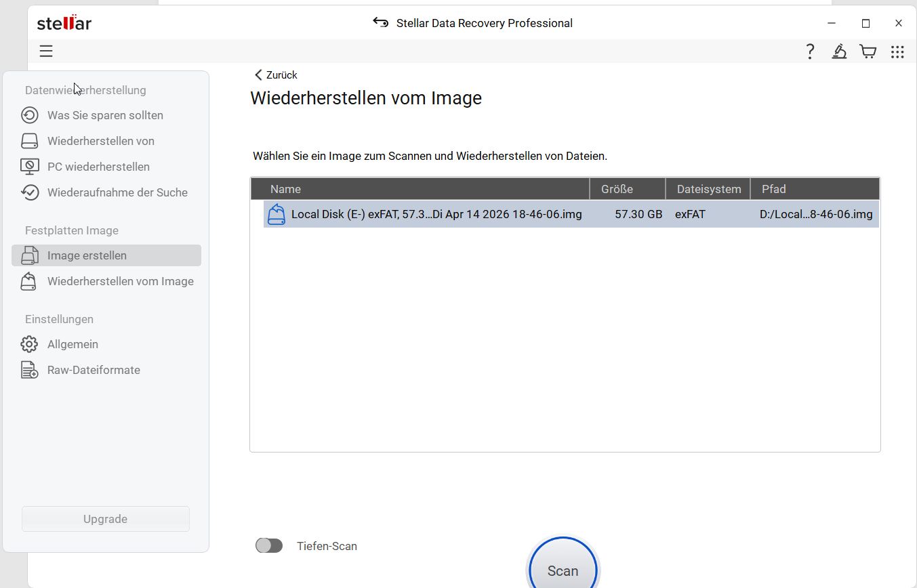Click the 'Wiederherstellen vom Image' sidebar icon
This screenshot has width=917, height=588.
pyautogui.click(x=29, y=281)
